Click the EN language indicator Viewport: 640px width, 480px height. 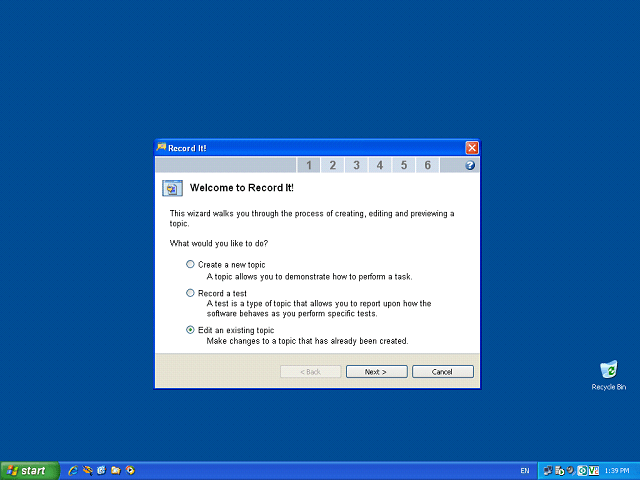tap(525, 471)
